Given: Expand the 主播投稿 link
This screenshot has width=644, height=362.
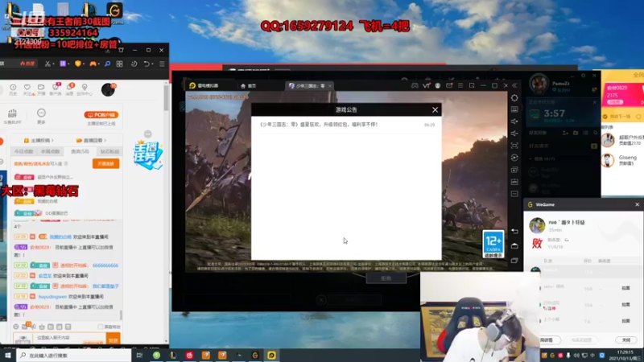Looking at the screenshot, I should pyautogui.click(x=39, y=140).
